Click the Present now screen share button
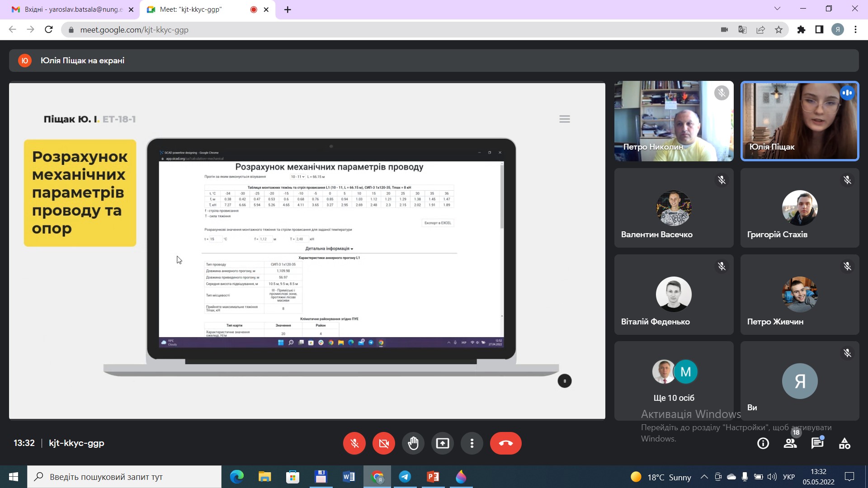The height and width of the screenshot is (488, 868). click(x=442, y=443)
